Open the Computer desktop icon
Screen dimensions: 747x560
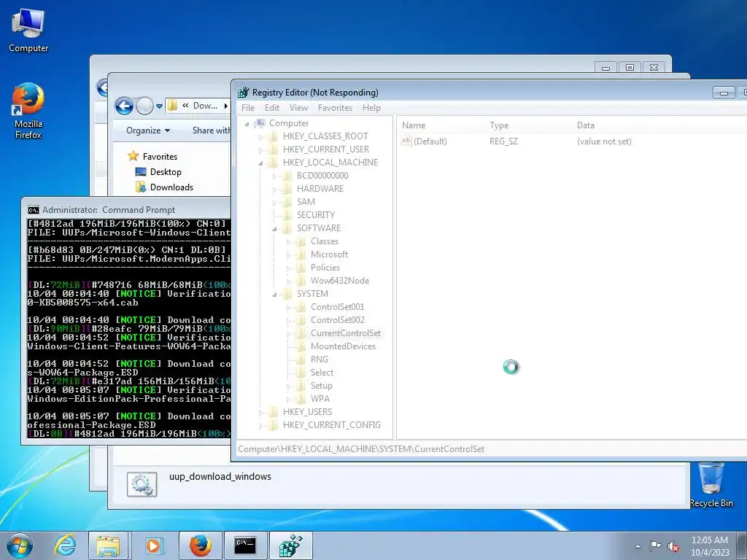coord(28,31)
